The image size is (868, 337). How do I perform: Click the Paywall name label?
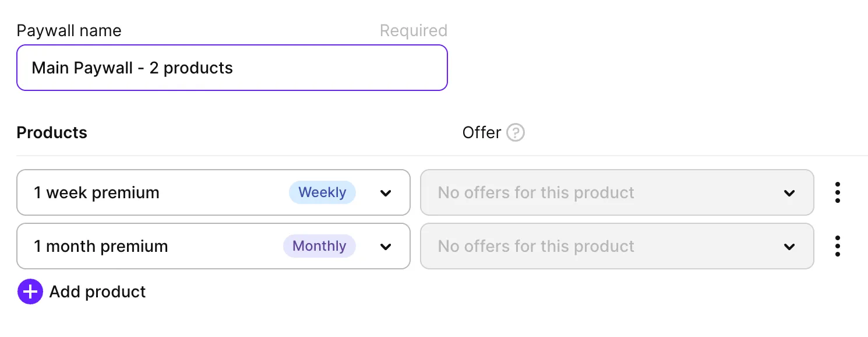[69, 31]
